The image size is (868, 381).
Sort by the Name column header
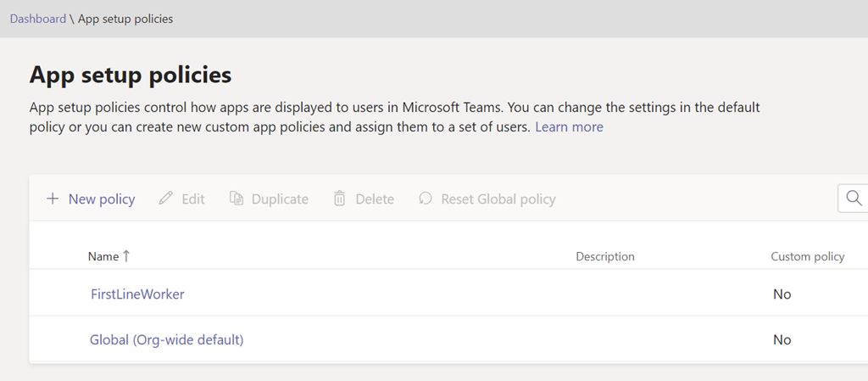pos(103,256)
